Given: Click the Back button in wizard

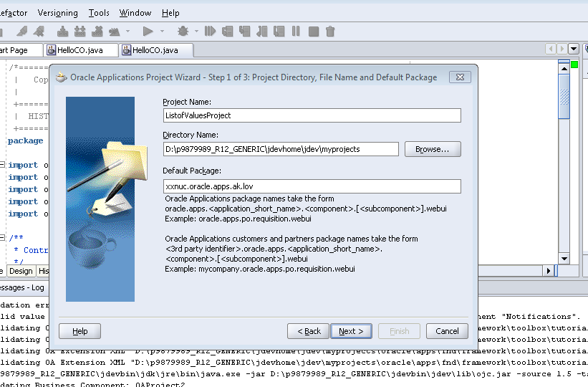Looking at the screenshot, I should [308, 331].
